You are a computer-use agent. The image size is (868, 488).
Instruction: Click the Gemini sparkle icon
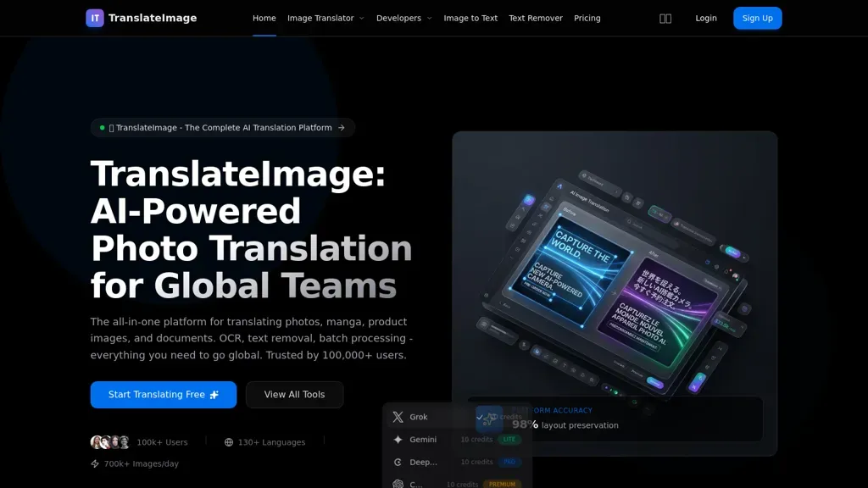click(x=398, y=439)
